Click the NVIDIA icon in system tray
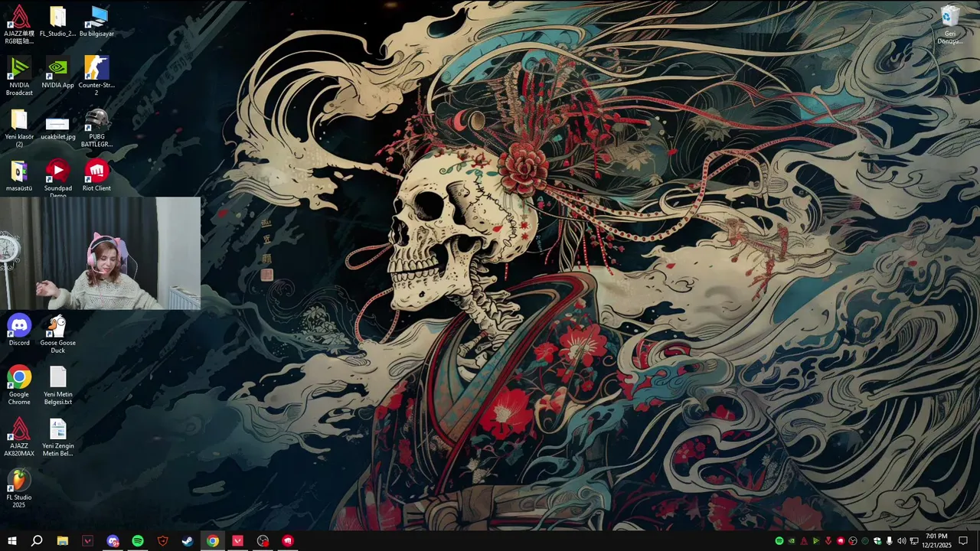This screenshot has width=980, height=551. coord(792,541)
